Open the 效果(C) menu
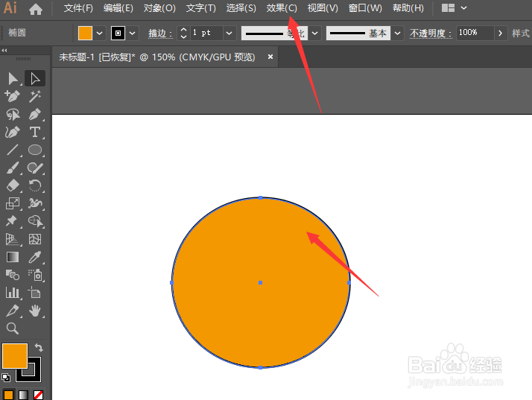The height and width of the screenshot is (400, 532). point(281,8)
